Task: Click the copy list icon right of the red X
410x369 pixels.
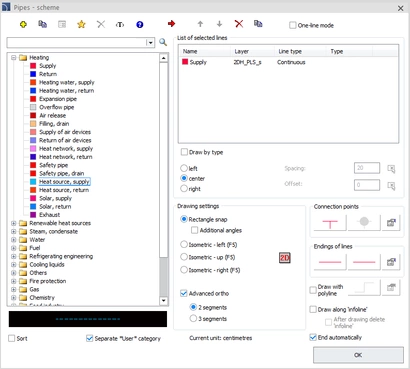Action: (x=258, y=24)
